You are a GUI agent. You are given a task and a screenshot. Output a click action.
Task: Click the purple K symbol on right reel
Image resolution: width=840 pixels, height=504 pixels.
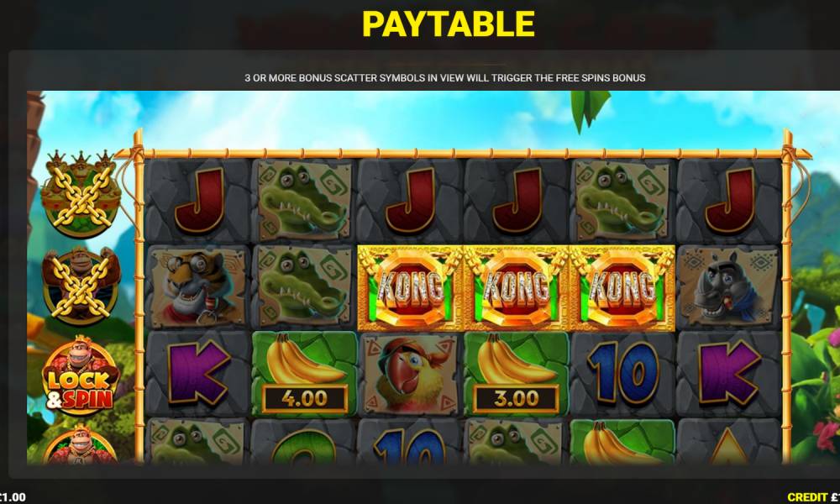730,373
